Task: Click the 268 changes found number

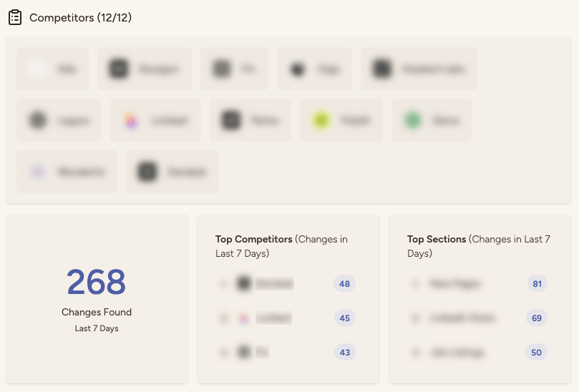Action: pos(97,282)
